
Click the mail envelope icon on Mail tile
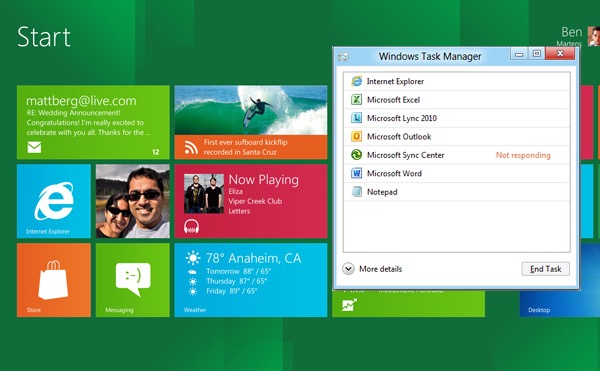coord(34,147)
